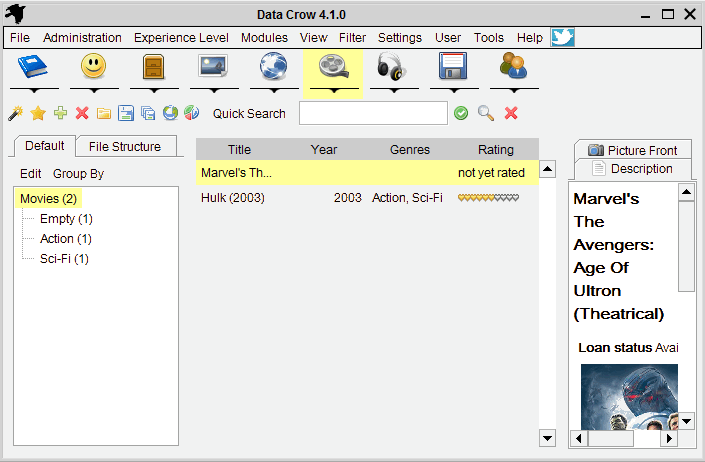This screenshot has width=705, height=462.
Task: Expand the arrow below the picture icon
Action: [214, 90]
